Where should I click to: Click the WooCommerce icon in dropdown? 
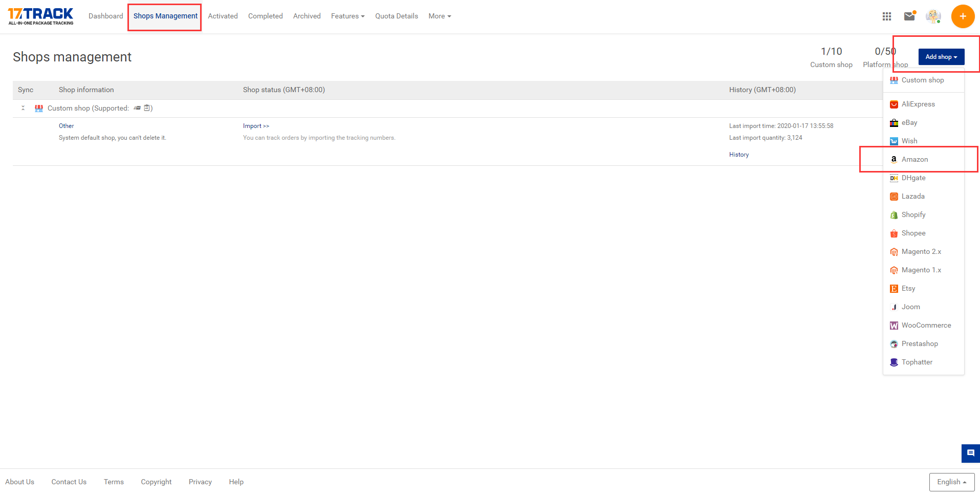pyautogui.click(x=894, y=326)
